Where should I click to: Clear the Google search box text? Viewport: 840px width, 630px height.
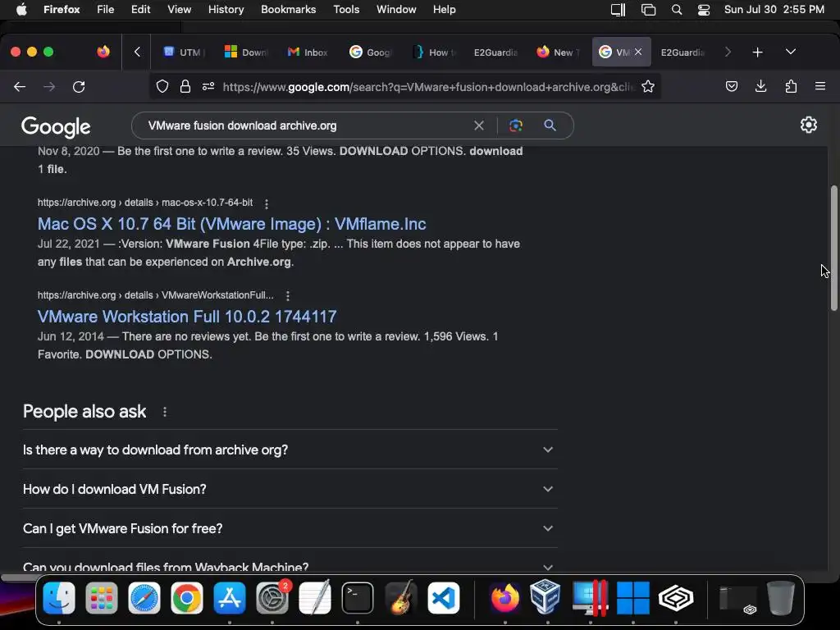pyautogui.click(x=479, y=126)
